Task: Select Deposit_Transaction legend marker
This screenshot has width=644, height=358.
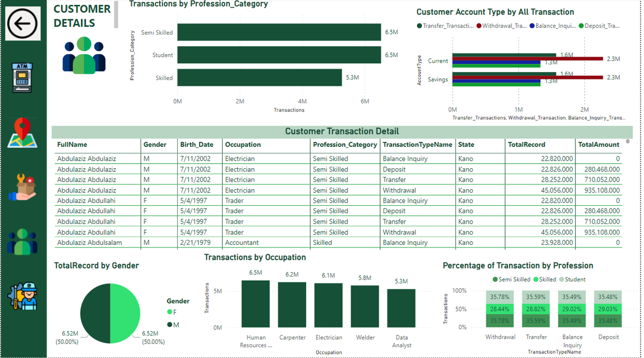Action: tap(581, 26)
